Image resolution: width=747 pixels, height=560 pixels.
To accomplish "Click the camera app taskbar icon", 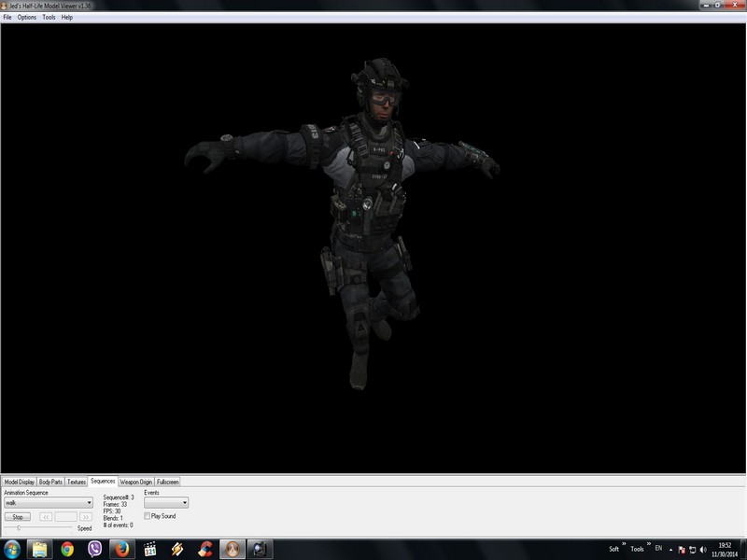I will pyautogui.click(x=261, y=550).
